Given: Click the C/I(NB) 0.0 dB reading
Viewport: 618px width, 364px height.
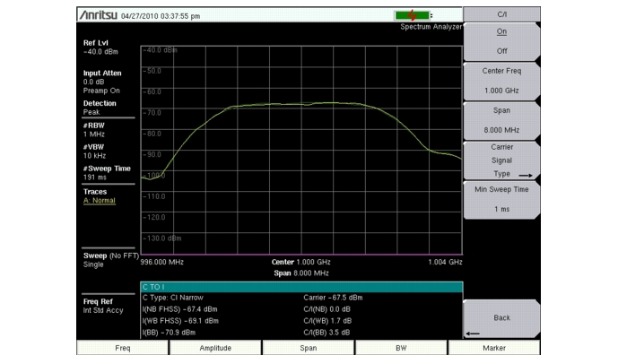Looking at the screenshot, I should pos(326,309).
